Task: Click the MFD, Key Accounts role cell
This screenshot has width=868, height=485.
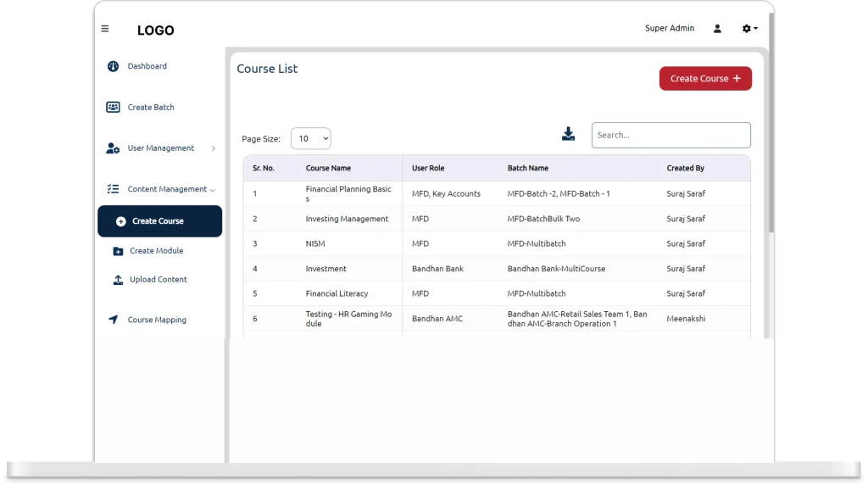Action: 446,194
